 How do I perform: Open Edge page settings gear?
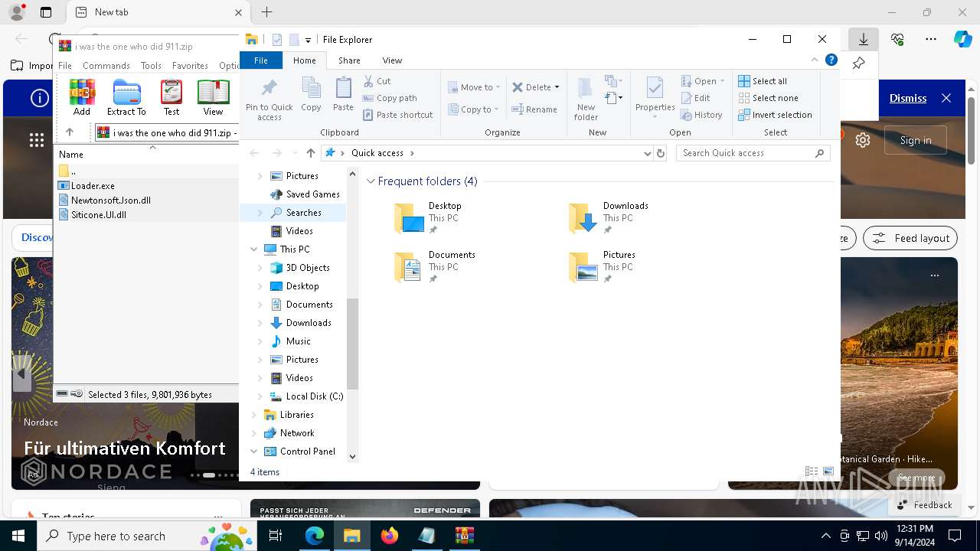click(x=863, y=140)
